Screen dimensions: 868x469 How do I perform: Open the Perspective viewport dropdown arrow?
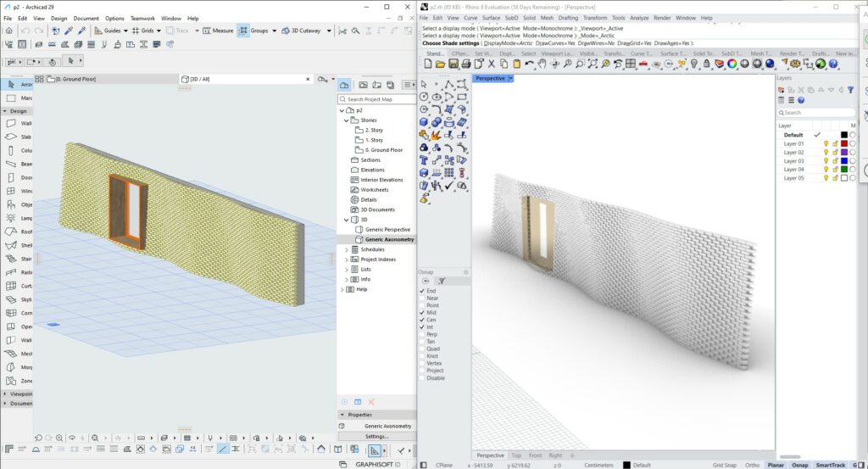click(x=510, y=78)
